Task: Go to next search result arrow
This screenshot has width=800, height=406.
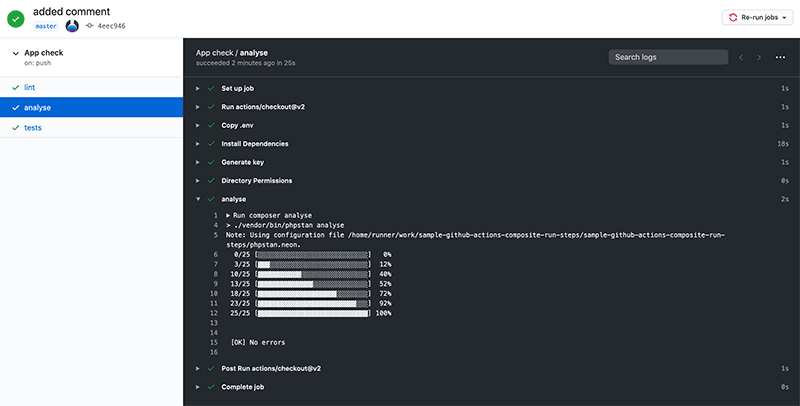Action: [759, 58]
